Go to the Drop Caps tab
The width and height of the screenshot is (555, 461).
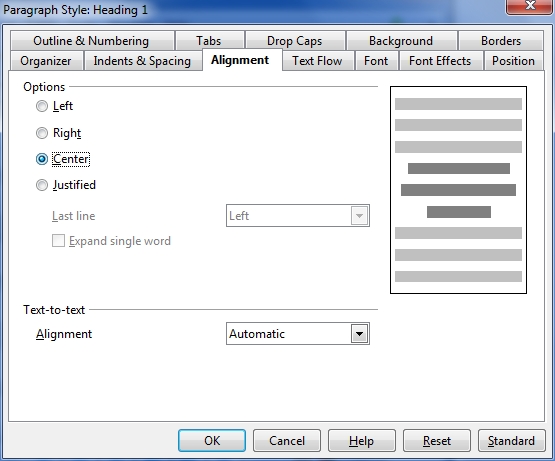(x=295, y=41)
